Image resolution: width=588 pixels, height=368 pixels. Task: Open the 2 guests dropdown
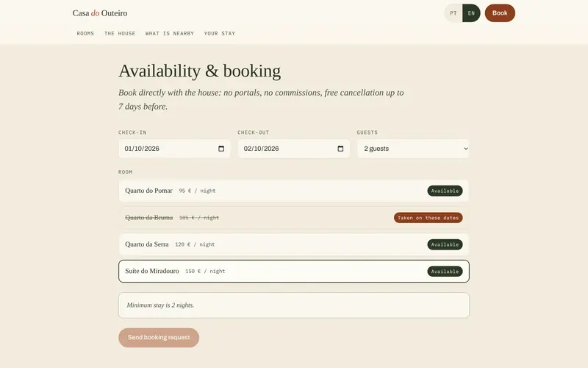(x=413, y=149)
